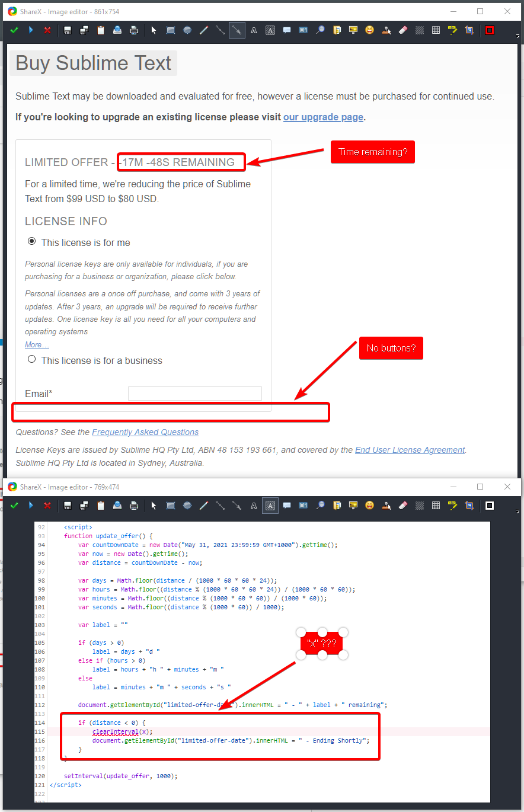Screen dimensions: 524x812
Task: Click the "LICENSE INFO" heading text
Action: 66,221
